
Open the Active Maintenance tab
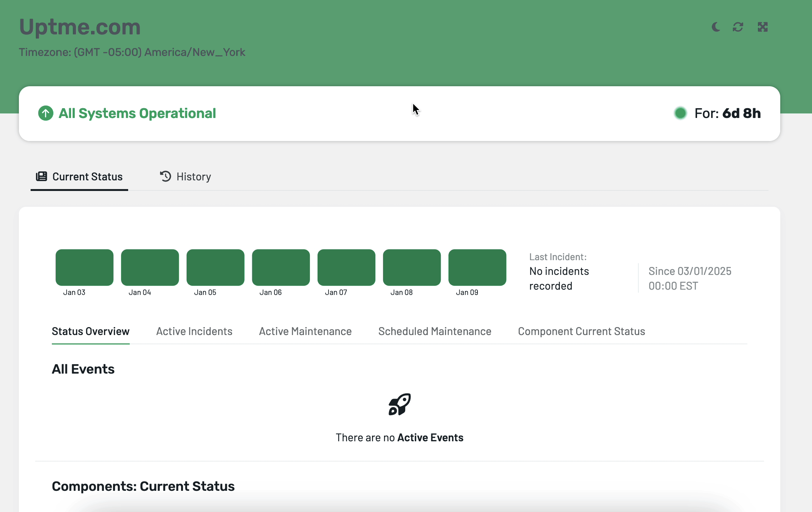(305, 331)
